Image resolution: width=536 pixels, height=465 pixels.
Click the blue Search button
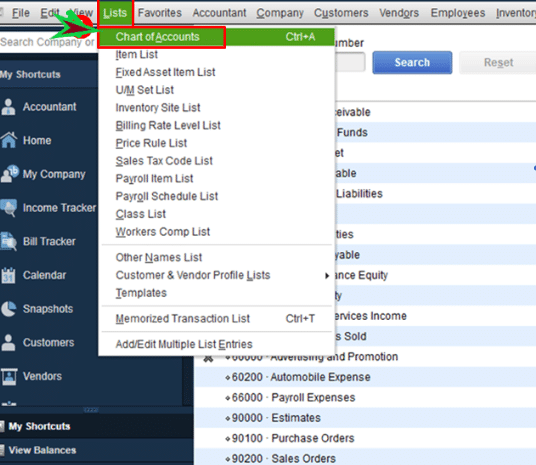tap(412, 63)
